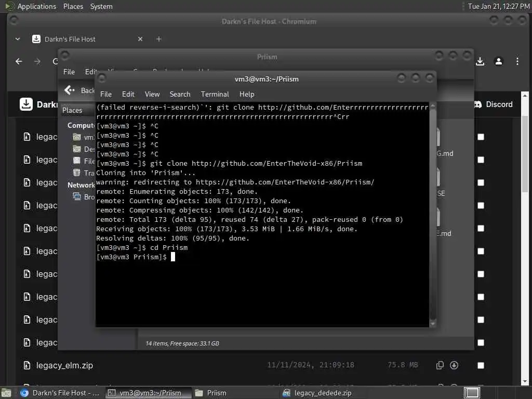Go forward in Chromium browser
Screen dimensions: 532x399
tap(37, 61)
